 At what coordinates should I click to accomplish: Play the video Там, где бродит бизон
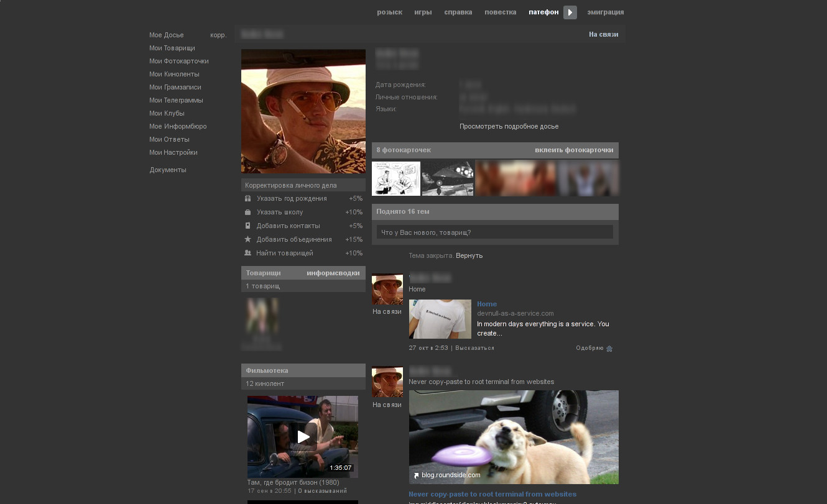click(303, 437)
